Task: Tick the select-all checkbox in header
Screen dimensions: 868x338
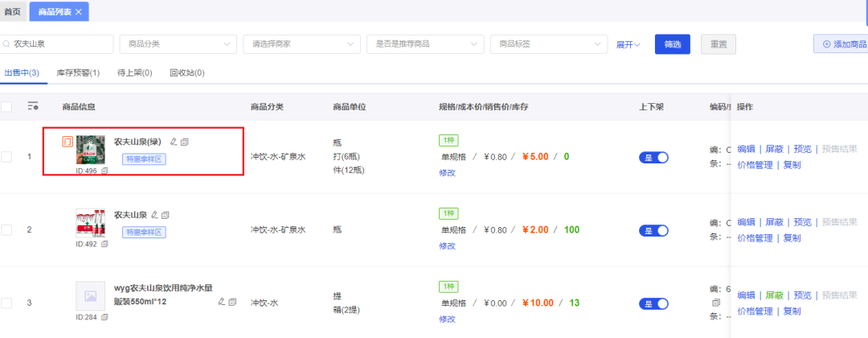Action: (x=6, y=106)
